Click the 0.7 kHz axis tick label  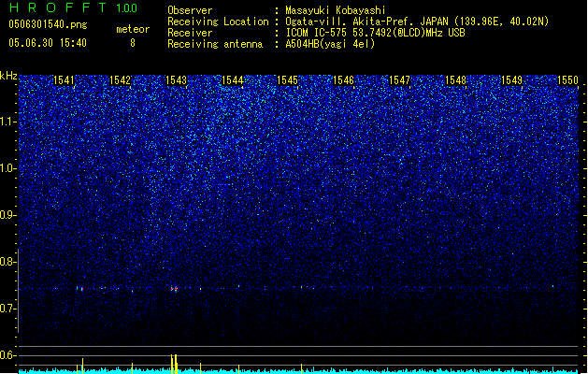(x=7, y=309)
